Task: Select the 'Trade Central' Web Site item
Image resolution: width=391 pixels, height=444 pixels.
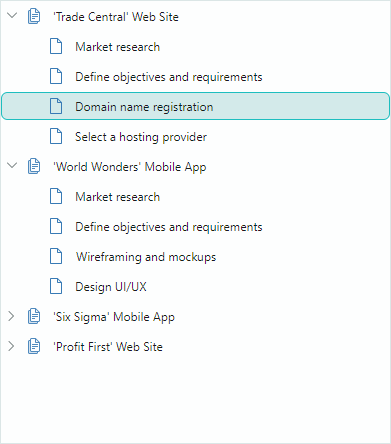Action: tap(116, 17)
